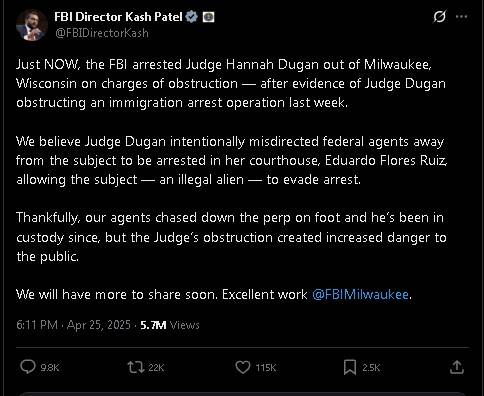
Task: Bookmark the post with the bookmark icon
Action: tap(350, 367)
